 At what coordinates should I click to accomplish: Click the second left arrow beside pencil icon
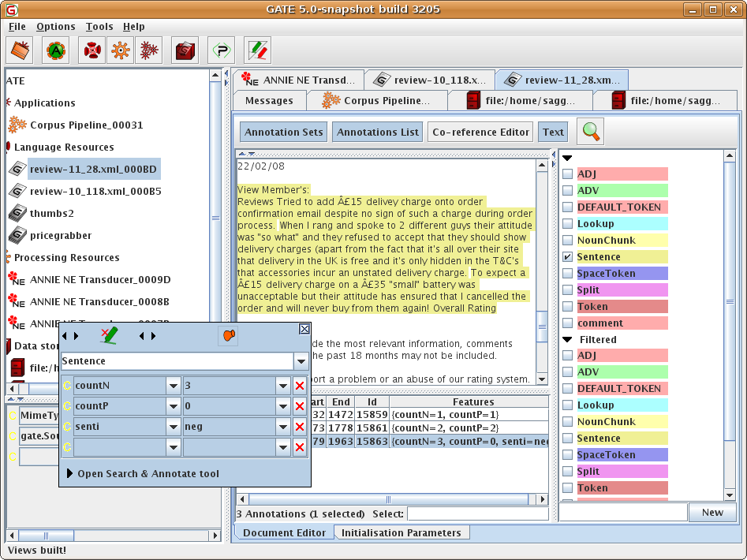[141, 336]
